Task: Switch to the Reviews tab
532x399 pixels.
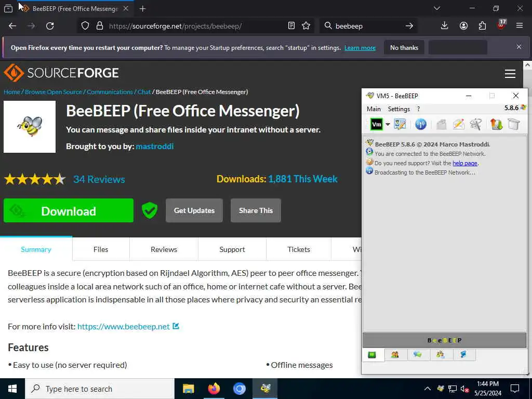Action: click(x=164, y=249)
